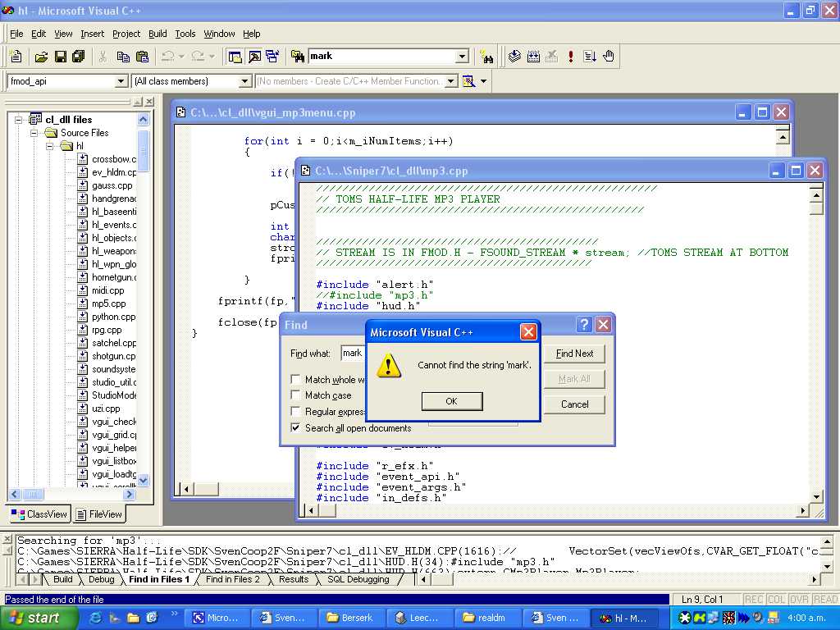
Task: Click the Find Next button
Action: (574, 354)
